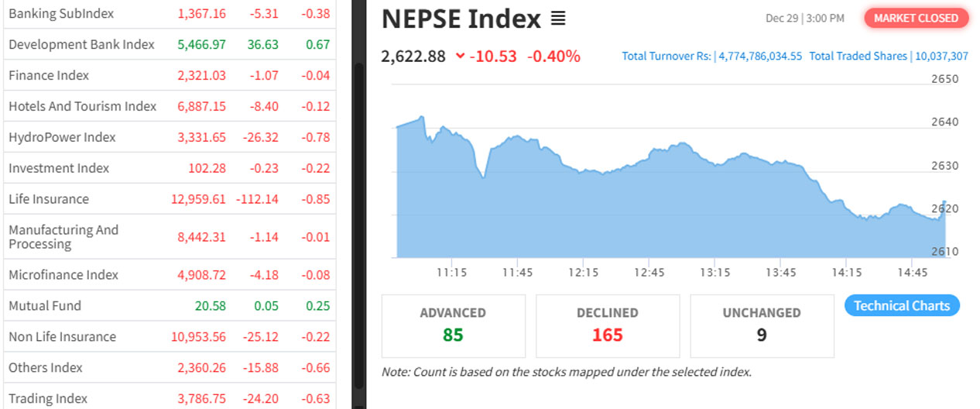Click the DECLINED stocks count box

click(x=607, y=325)
